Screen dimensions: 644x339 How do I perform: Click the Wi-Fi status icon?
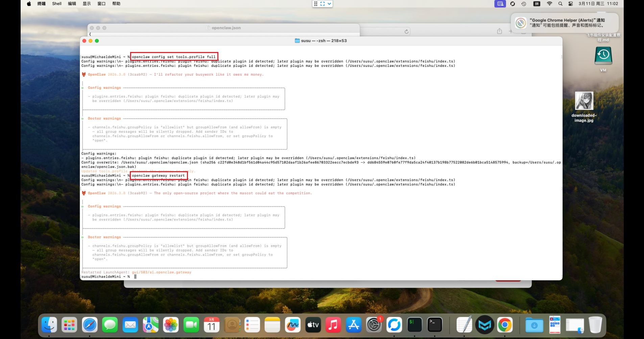549,4
